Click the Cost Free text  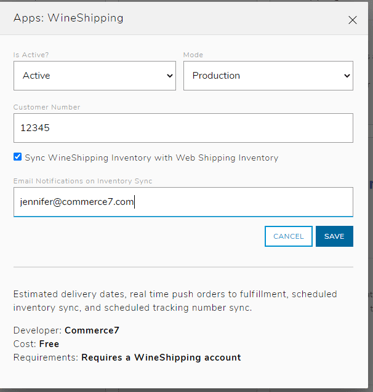tap(36, 344)
